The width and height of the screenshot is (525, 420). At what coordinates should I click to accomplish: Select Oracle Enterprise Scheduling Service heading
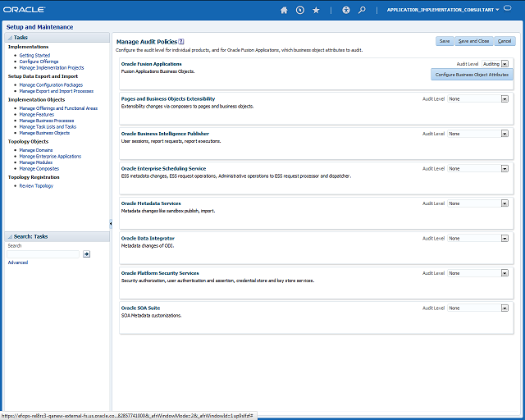pos(163,168)
